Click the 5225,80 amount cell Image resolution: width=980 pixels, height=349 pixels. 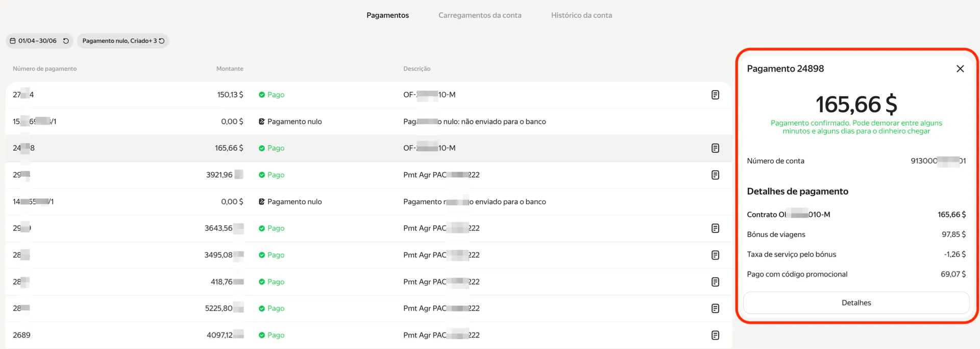point(224,308)
